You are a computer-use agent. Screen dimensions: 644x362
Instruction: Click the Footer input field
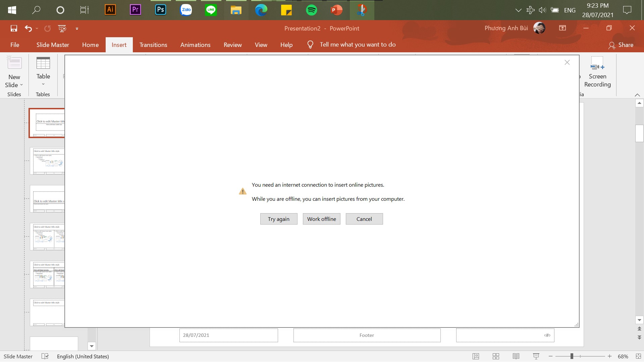pos(367,335)
